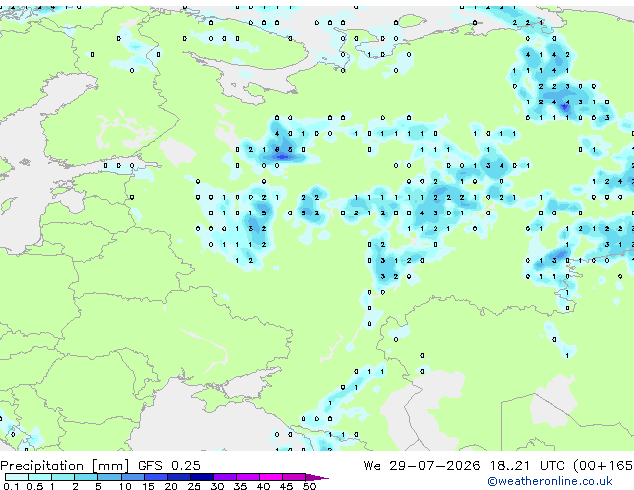Click the 40–45 mm magenta swatch

tap(271, 477)
